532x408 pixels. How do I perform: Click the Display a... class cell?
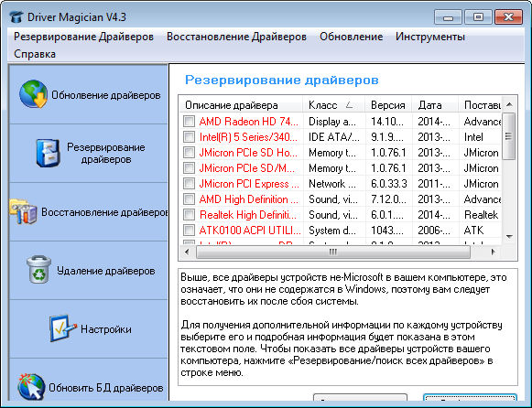(332, 122)
